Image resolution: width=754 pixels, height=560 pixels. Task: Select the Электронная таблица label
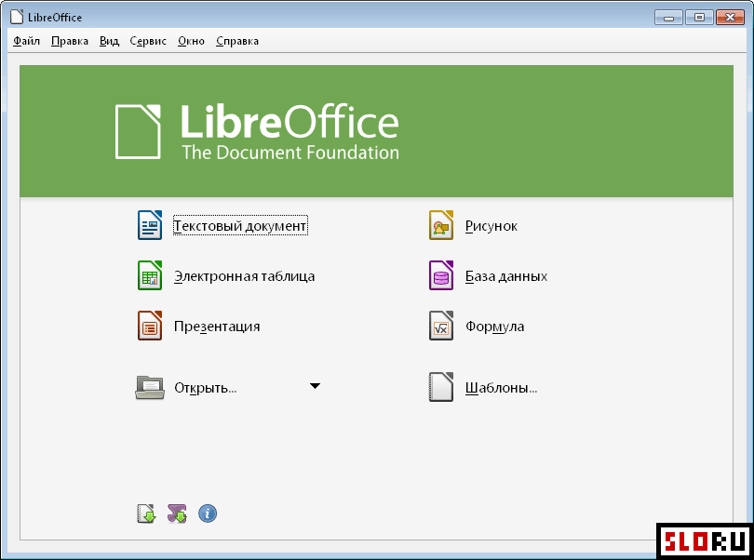pos(244,276)
